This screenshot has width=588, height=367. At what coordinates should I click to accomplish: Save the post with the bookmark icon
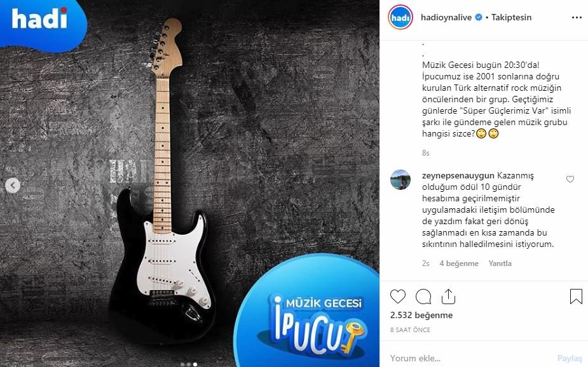(576, 297)
